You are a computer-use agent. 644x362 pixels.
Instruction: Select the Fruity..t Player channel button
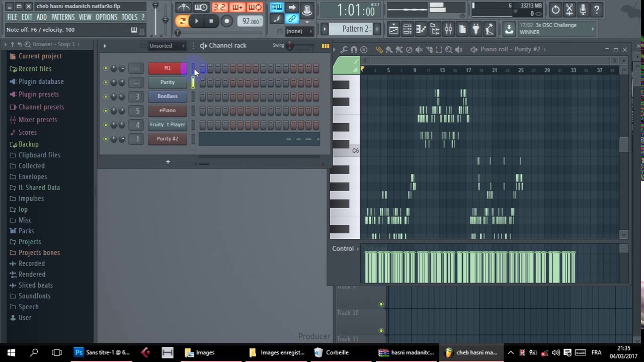click(168, 125)
